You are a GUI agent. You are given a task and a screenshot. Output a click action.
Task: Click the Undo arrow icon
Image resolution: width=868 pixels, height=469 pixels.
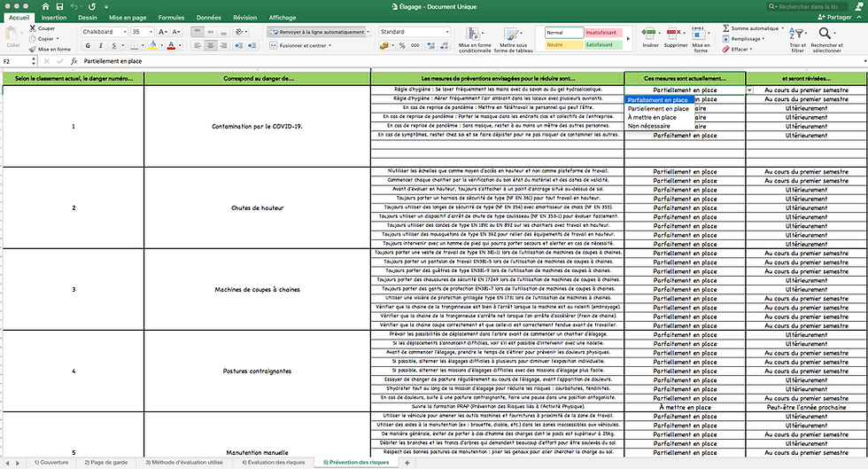[74, 7]
